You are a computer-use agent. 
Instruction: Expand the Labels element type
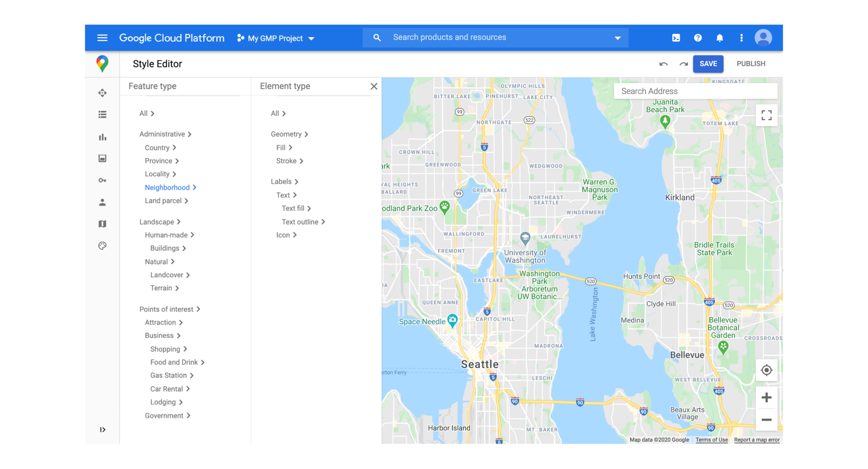284,182
